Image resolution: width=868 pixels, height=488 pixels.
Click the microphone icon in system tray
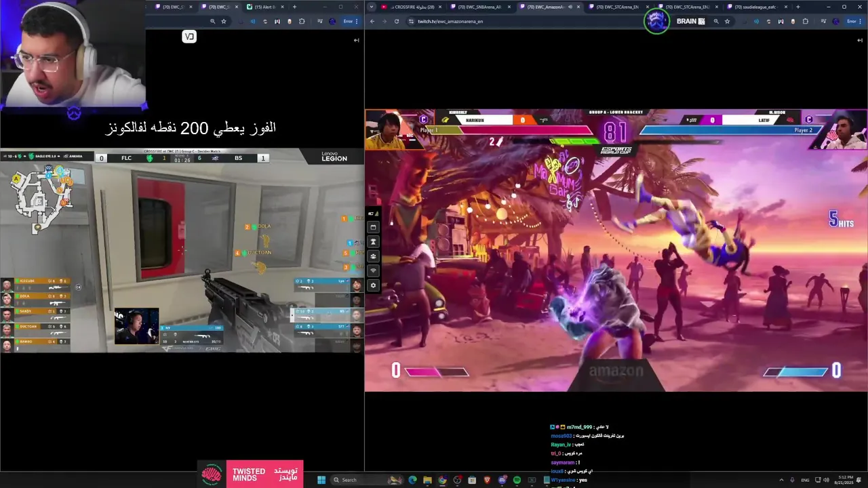[x=792, y=480]
